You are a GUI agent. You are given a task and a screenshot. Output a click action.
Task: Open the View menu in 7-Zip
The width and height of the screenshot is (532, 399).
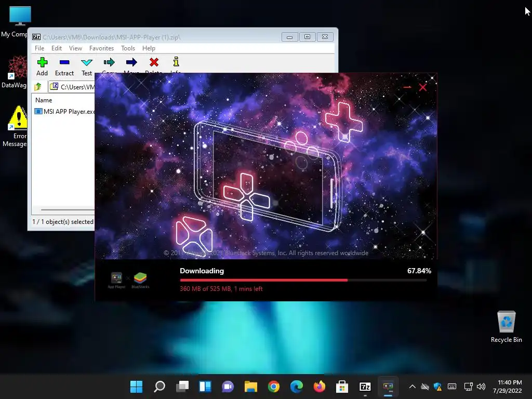click(x=75, y=48)
